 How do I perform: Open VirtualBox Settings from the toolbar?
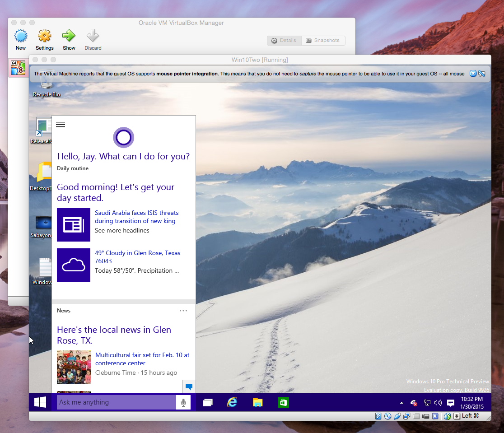44,37
